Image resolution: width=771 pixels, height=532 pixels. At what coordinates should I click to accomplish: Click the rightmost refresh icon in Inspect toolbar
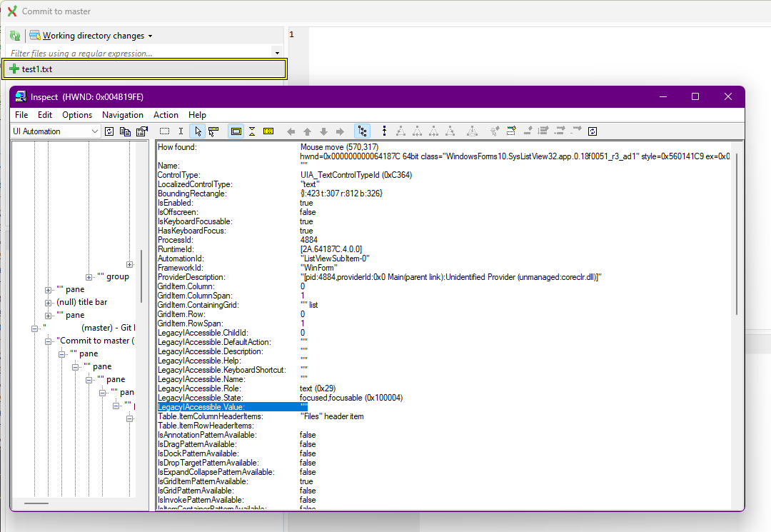(593, 131)
